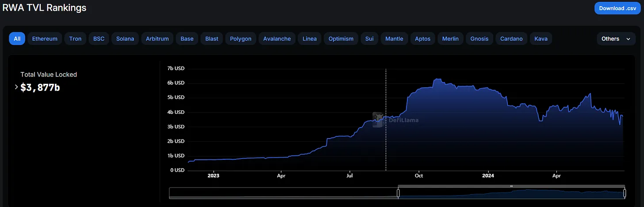Filter rankings by Polygon

click(241, 39)
